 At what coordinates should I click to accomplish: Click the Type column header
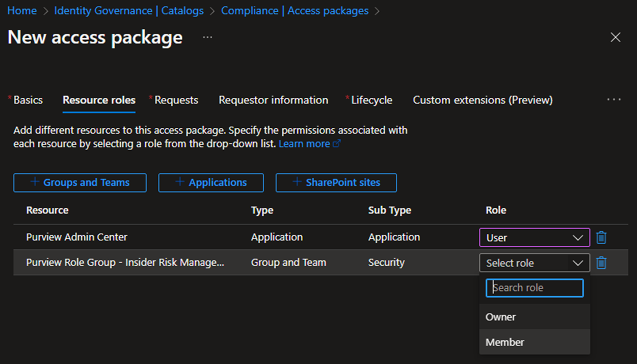[262, 210]
